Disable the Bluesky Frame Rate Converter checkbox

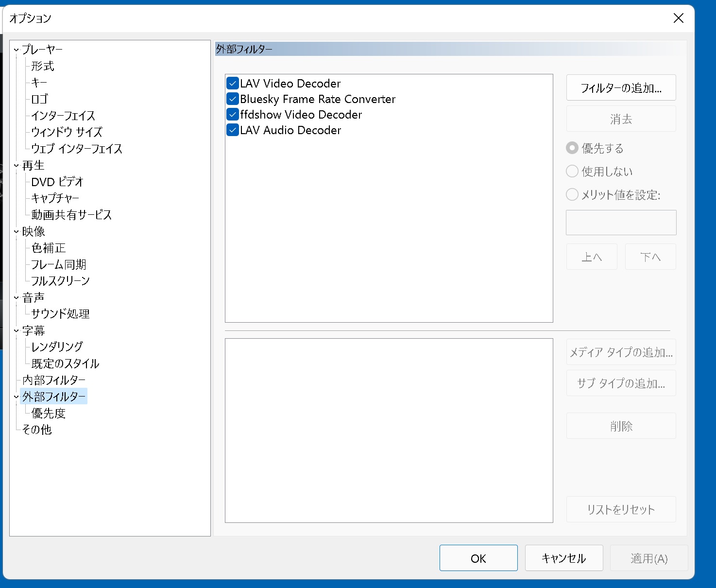click(x=232, y=99)
